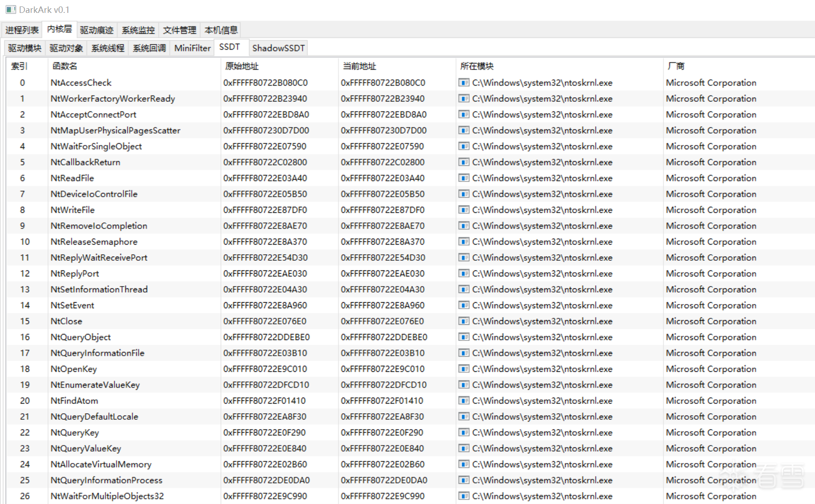Click index 16 cell of NtQueryObject
815x504 pixels.
[x=25, y=337]
